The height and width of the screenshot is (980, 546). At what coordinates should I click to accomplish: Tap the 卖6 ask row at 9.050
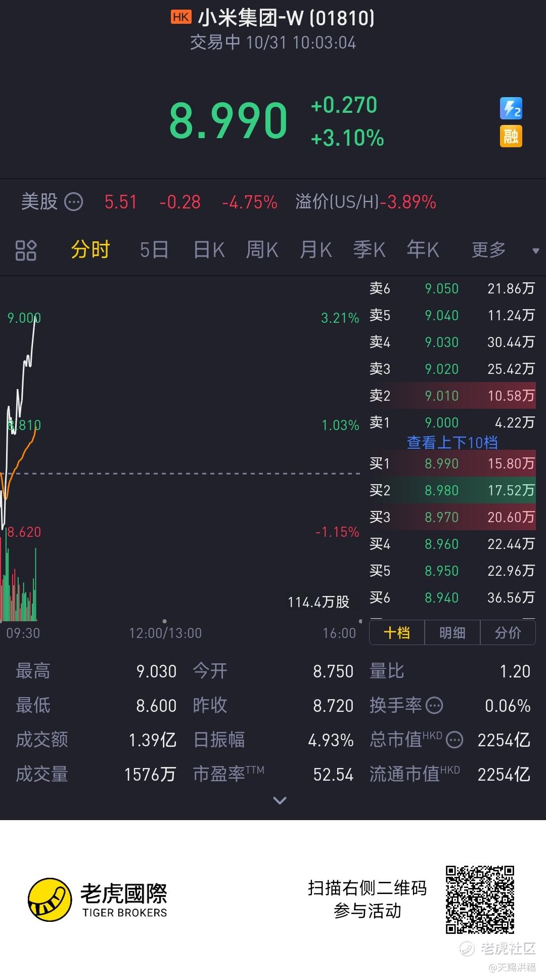pos(452,288)
